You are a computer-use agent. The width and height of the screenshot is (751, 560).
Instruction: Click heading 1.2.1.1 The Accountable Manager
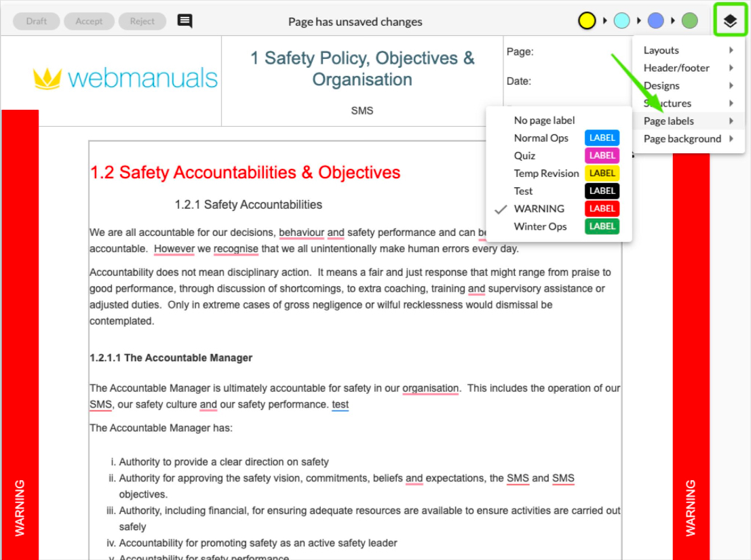170,358
